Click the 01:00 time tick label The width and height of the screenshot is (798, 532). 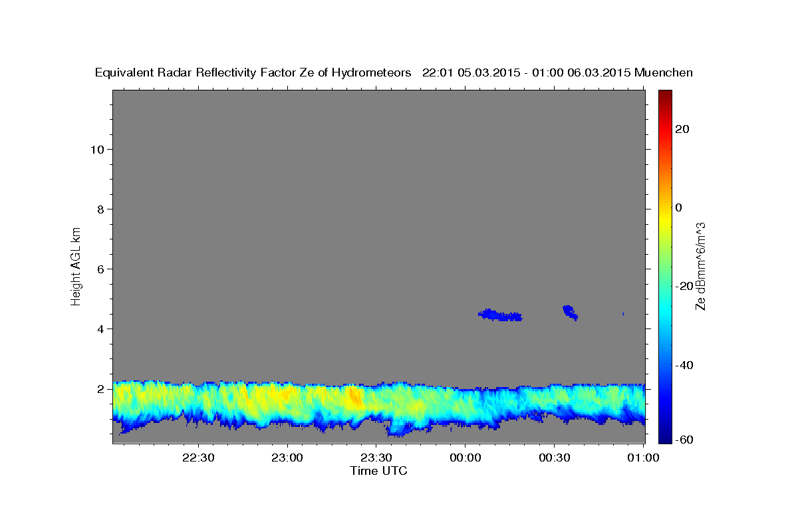click(643, 458)
